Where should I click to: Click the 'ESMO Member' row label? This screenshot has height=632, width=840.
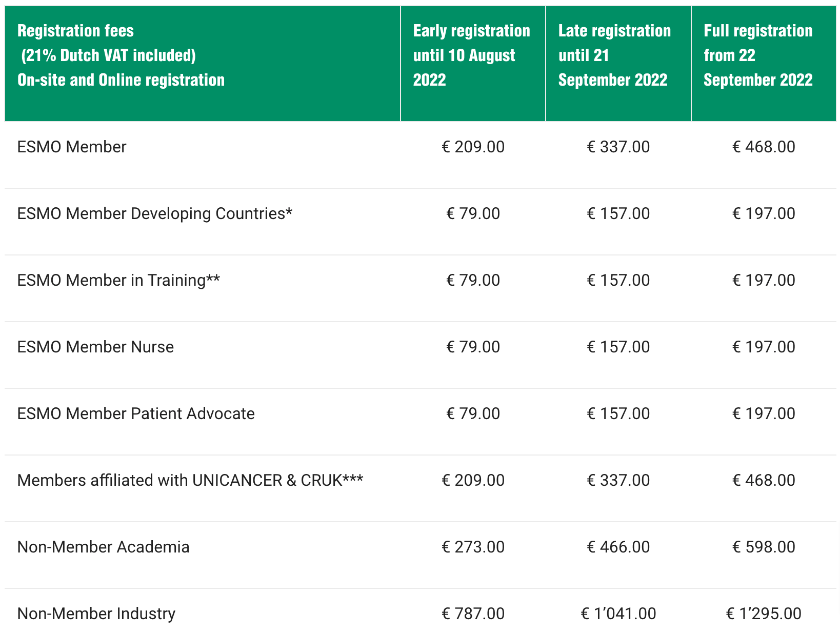pos(72,147)
